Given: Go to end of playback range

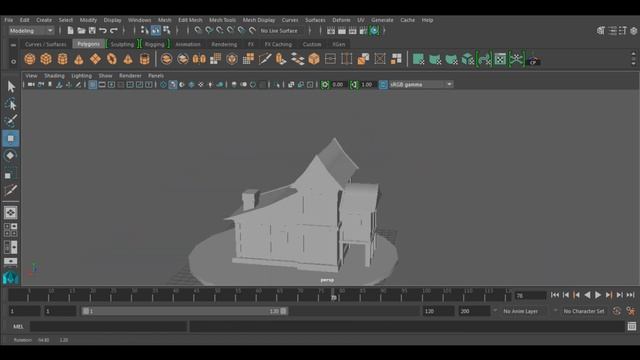Looking at the screenshot, I should 631,295.
